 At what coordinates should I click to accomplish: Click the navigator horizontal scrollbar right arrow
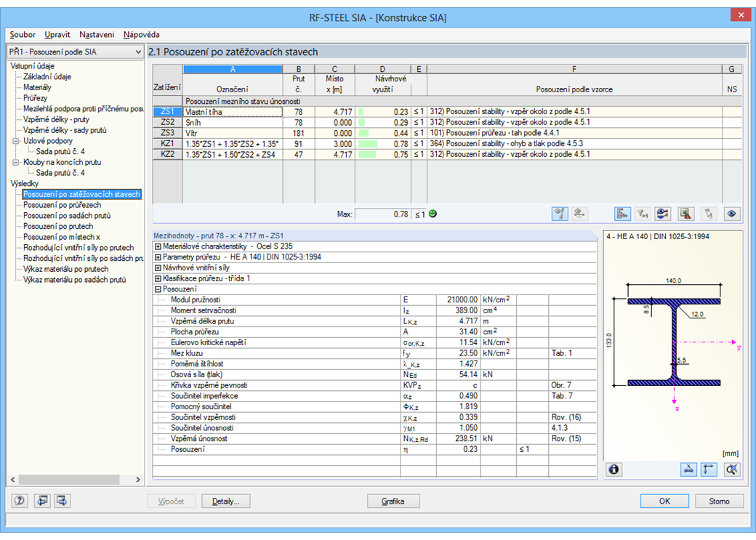[138, 479]
